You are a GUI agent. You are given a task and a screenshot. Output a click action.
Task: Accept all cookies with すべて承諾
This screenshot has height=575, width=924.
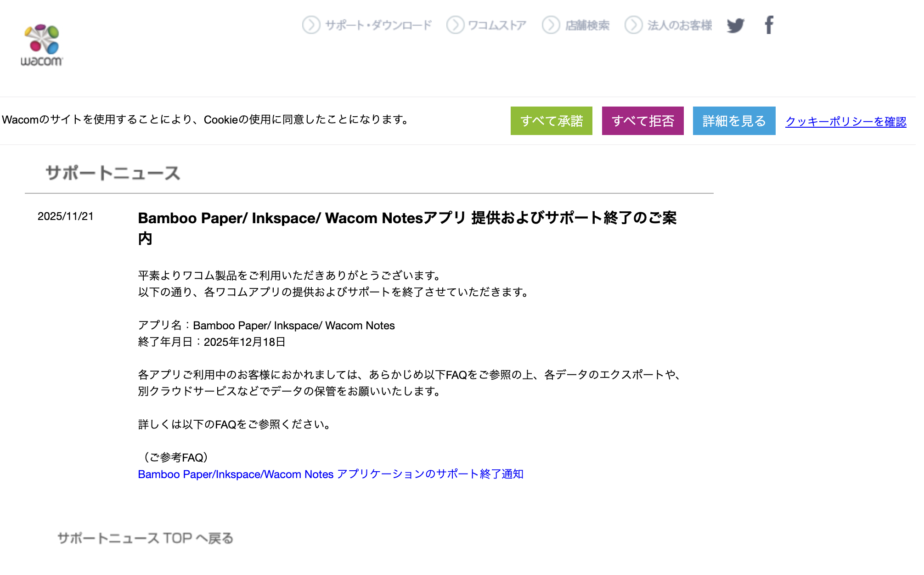pyautogui.click(x=551, y=121)
